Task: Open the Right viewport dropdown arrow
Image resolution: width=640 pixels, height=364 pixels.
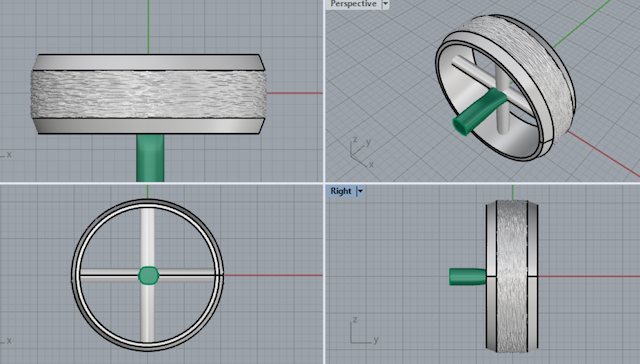Action: (360, 191)
